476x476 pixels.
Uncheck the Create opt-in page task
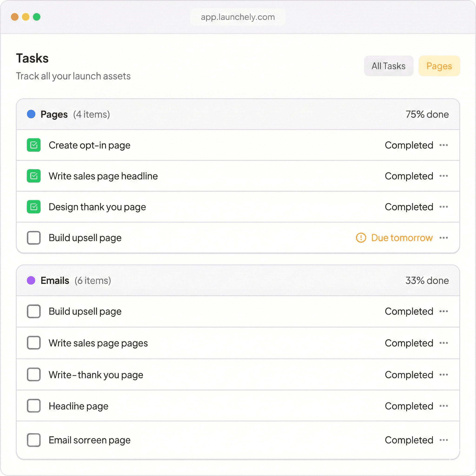(x=34, y=145)
